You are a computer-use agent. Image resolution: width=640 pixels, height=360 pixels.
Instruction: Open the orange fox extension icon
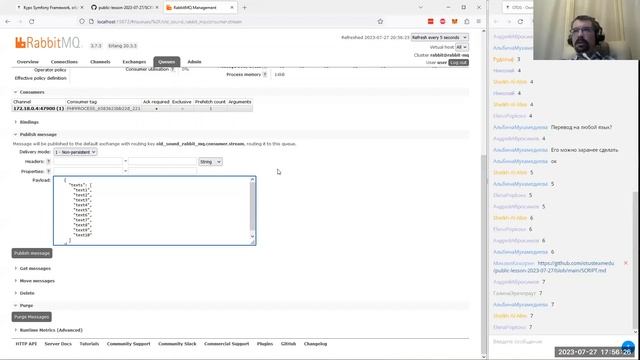tap(455, 21)
